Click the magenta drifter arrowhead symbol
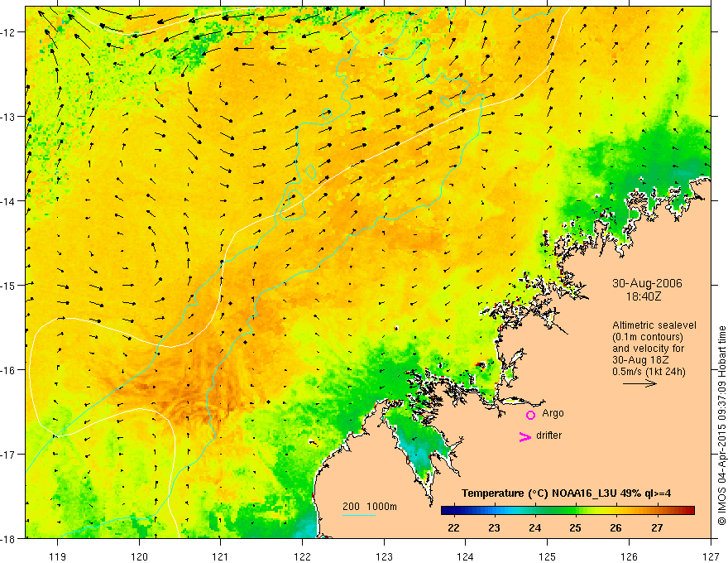Viewport: 728px width, 563px height. click(x=525, y=436)
